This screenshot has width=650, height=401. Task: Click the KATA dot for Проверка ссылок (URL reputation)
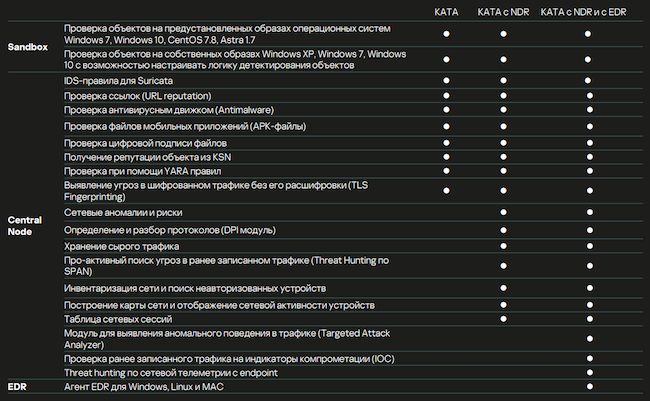446,94
